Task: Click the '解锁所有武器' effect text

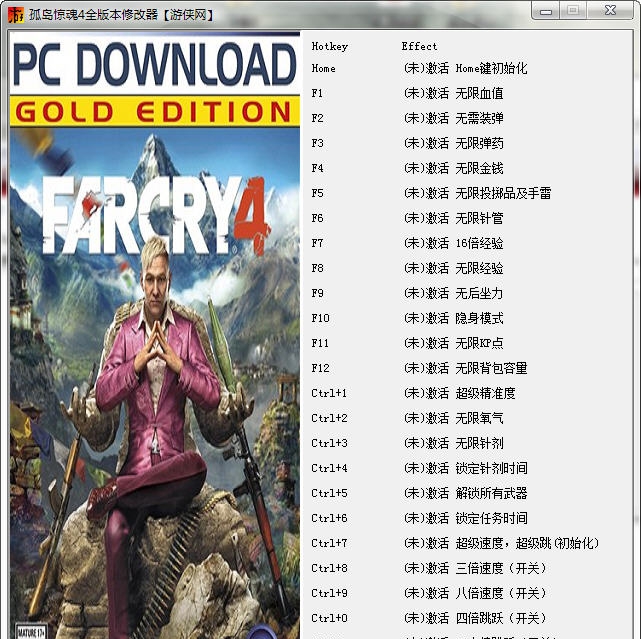Action: pos(491,493)
